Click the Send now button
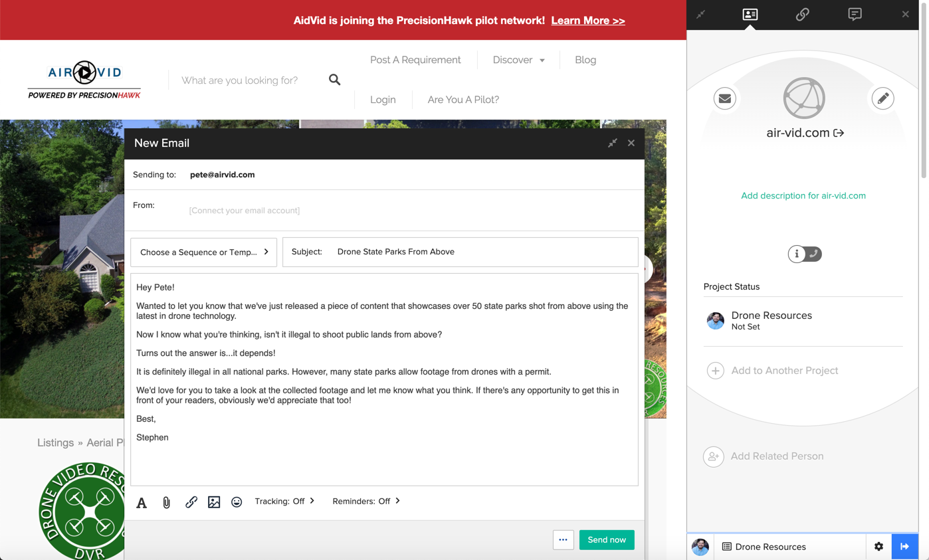929x560 pixels. (606, 539)
